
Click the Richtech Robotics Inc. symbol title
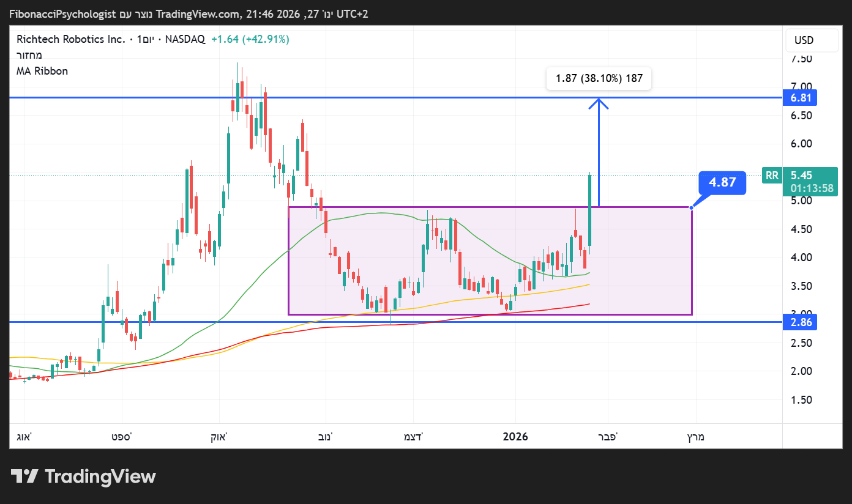click(72, 39)
